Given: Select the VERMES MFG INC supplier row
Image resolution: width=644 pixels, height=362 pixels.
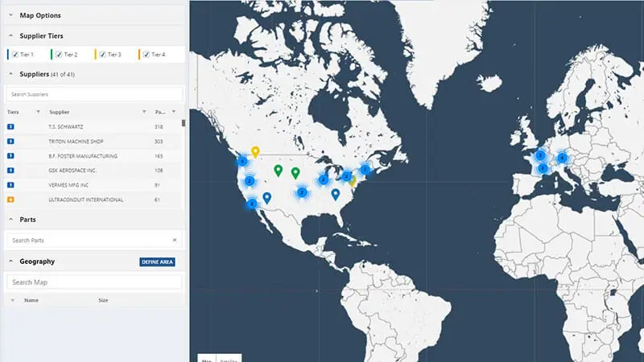Looking at the screenshot, I should pos(93,185).
